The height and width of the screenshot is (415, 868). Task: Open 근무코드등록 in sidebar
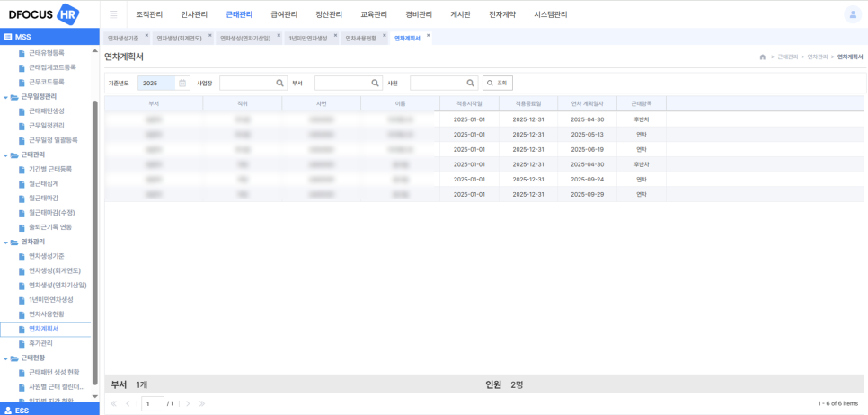47,82
